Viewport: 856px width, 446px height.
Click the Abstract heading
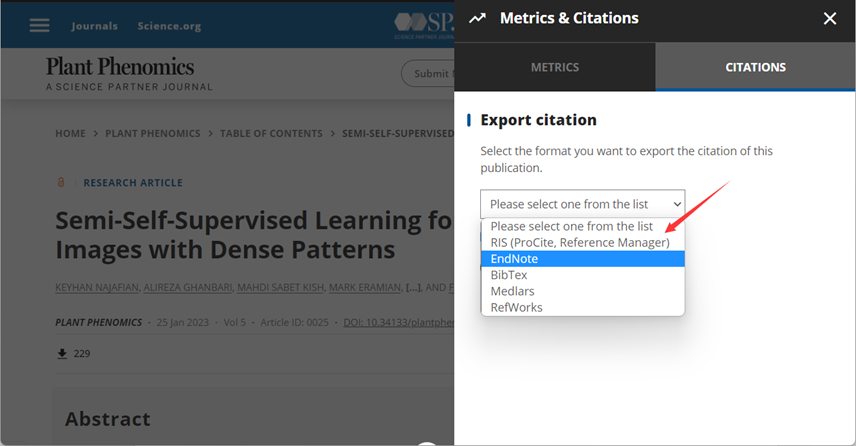[x=108, y=419]
